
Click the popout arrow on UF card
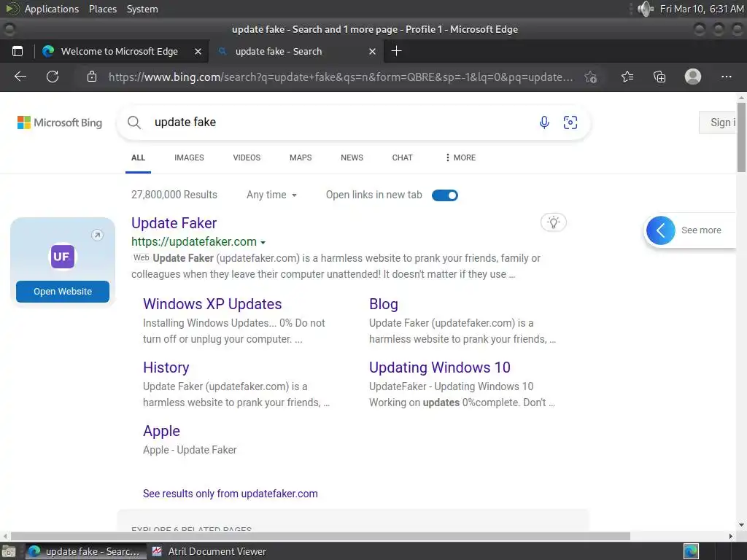pos(97,236)
